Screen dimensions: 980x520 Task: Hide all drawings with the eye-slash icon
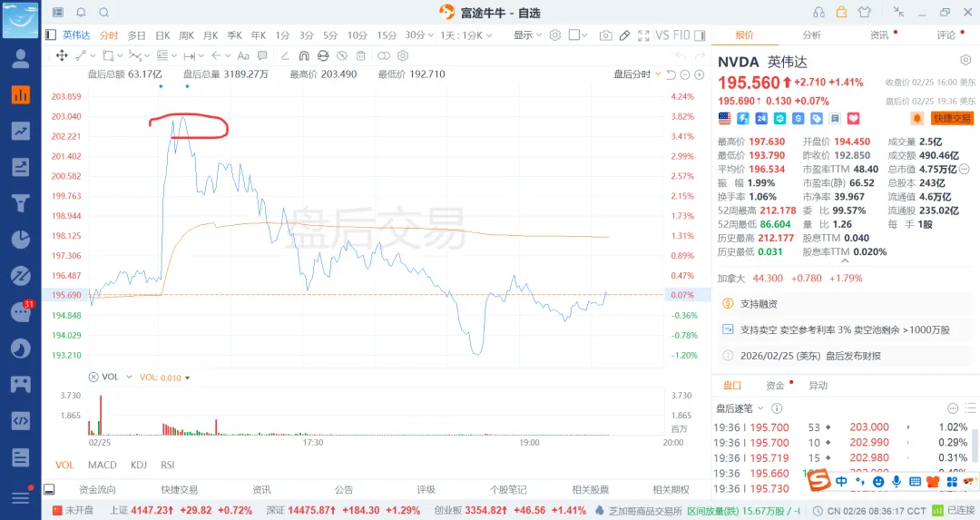click(x=342, y=55)
